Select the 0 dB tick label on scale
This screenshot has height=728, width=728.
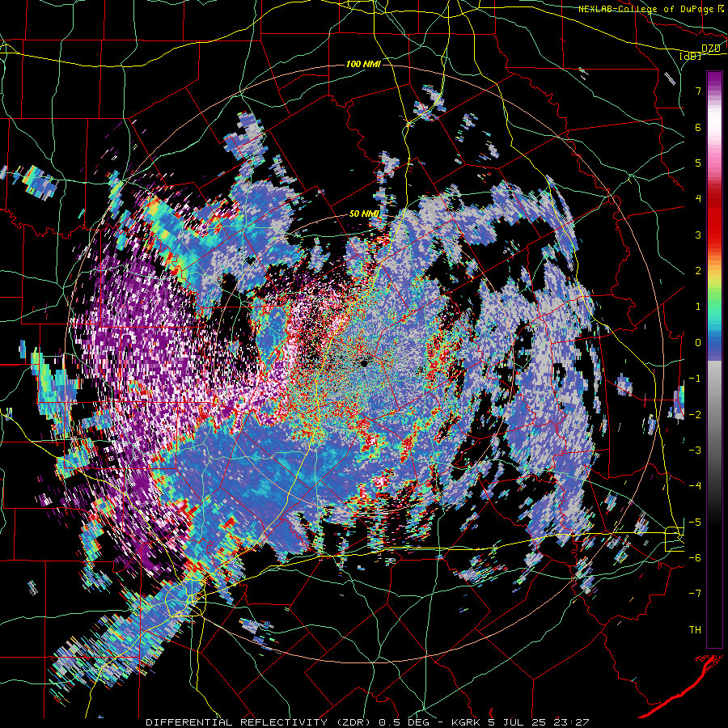click(x=698, y=343)
